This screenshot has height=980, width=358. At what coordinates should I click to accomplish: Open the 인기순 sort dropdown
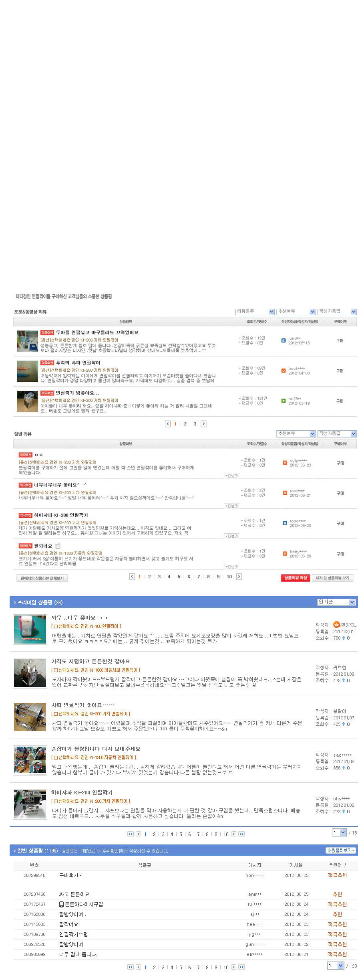click(x=336, y=602)
